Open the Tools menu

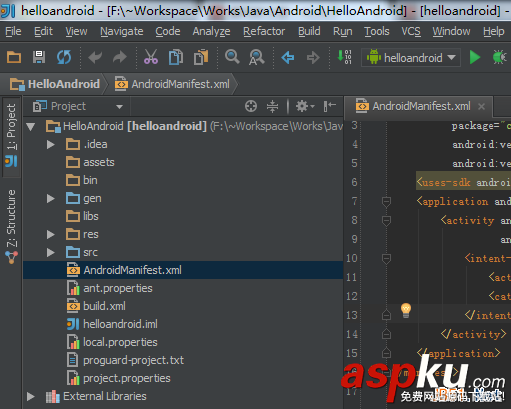pos(377,31)
